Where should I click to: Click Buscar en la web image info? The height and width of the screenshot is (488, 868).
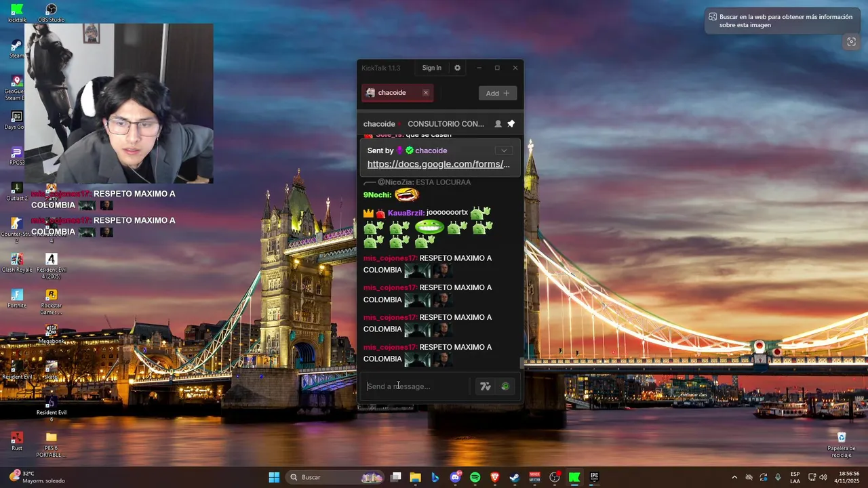pos(782,21)
